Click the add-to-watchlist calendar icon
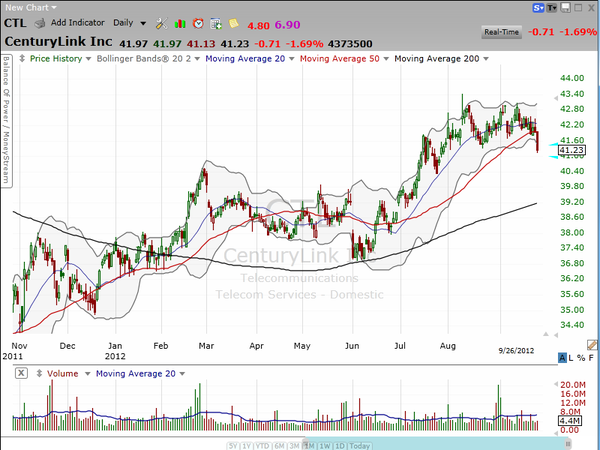This screenshot has width=600, height=450. coord(216,24)
